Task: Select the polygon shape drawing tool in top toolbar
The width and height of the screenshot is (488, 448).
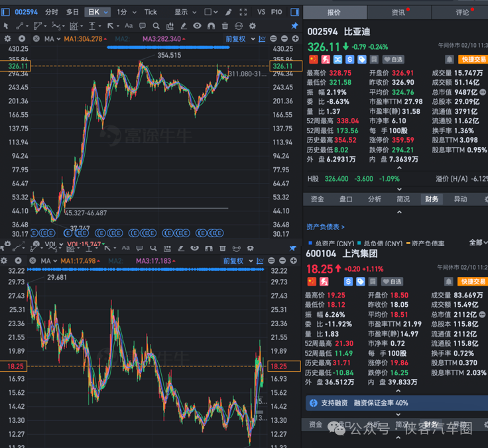Action: (x=37, y=26)
